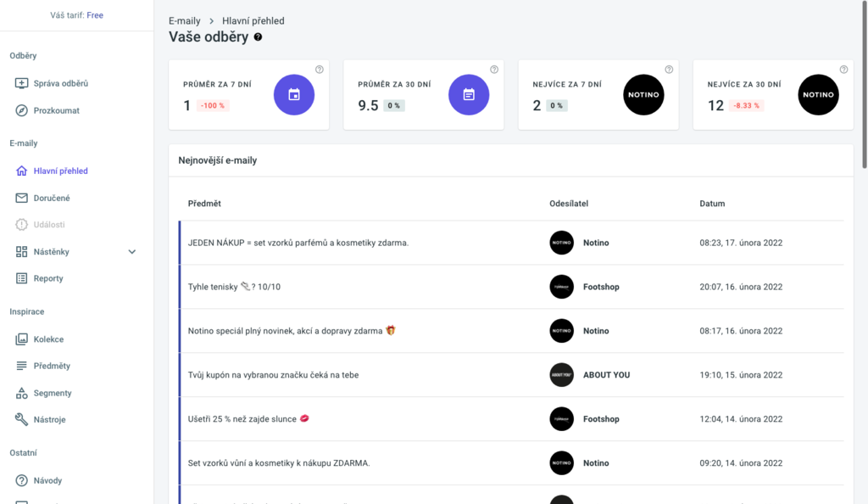Click date 08:23, 17. února 2022
The height and width of the screenshot is (504, 868).
click(x=741, y=243)
